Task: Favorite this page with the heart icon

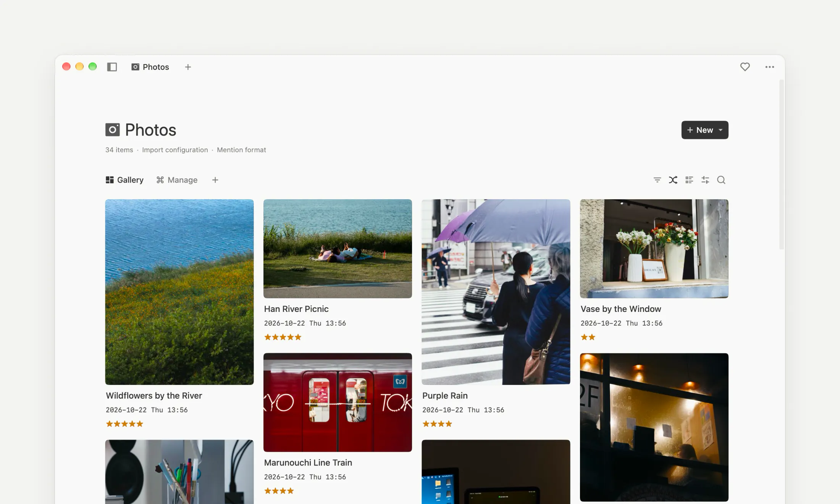Action: tap(745, 67)
